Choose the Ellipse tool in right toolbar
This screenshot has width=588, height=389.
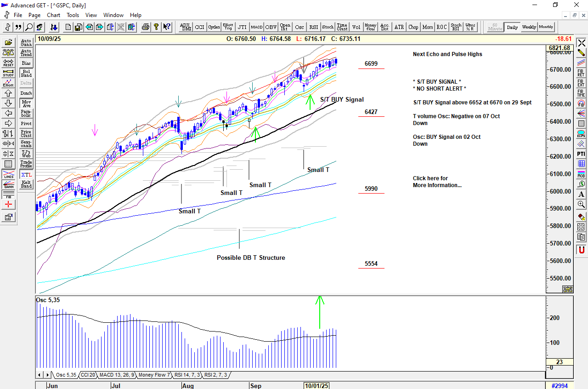(x=581, y=134)
